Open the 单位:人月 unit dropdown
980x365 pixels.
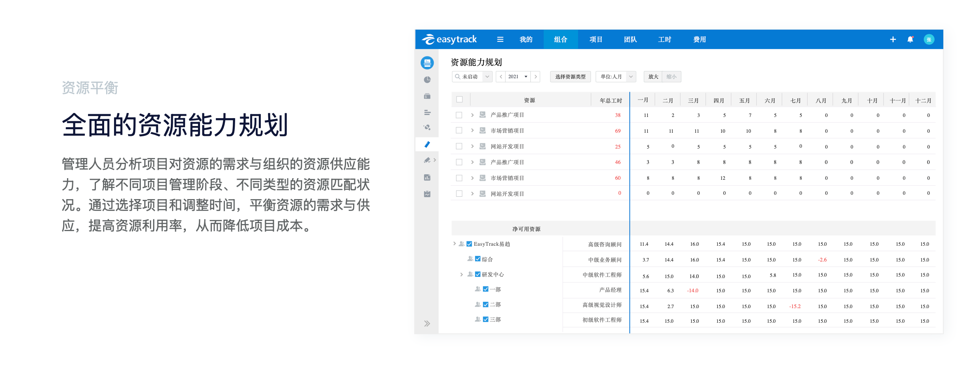[x=616, y=77]
